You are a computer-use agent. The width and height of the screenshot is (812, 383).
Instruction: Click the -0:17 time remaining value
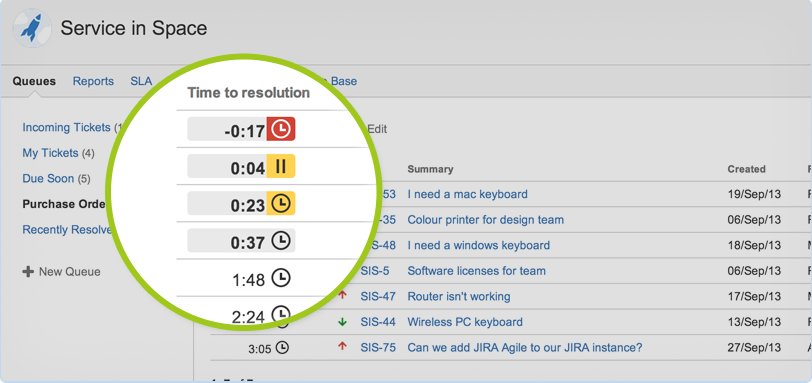244,131
